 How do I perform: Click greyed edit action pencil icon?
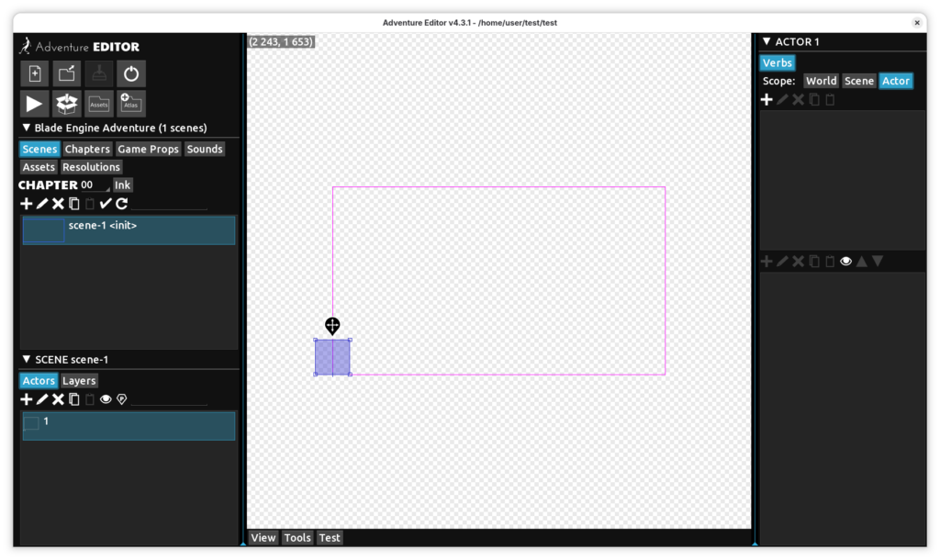782,262
